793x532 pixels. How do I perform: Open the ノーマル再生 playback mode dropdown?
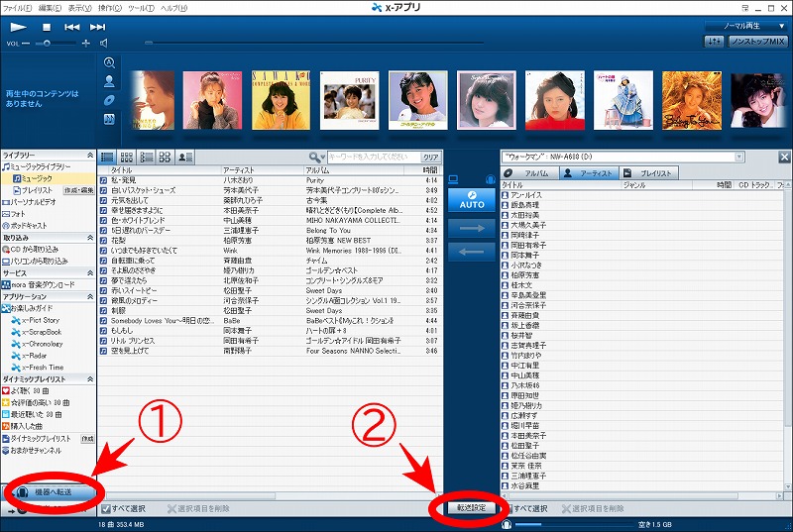point(745,25)
